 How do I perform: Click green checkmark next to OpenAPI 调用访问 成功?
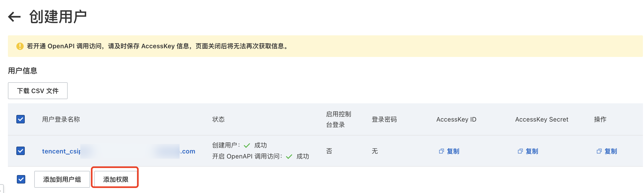(289, 156)
